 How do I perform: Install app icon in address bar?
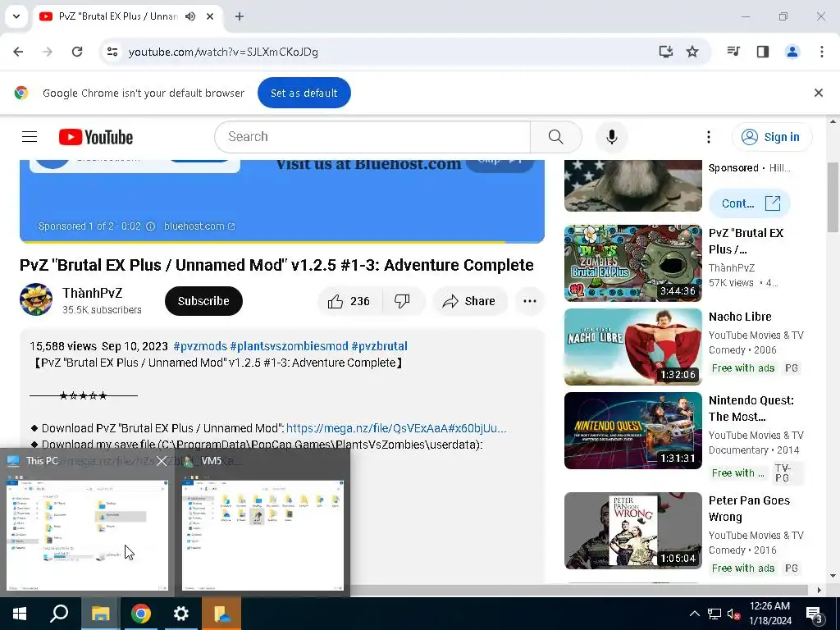(666, 52)
